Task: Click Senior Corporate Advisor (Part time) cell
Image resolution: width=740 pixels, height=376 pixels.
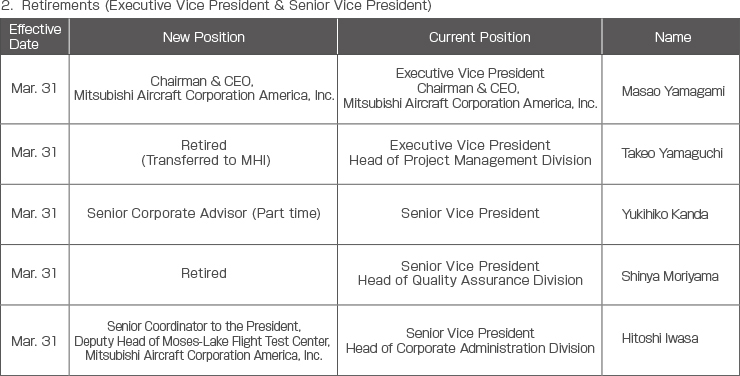Action: point(203,214)
